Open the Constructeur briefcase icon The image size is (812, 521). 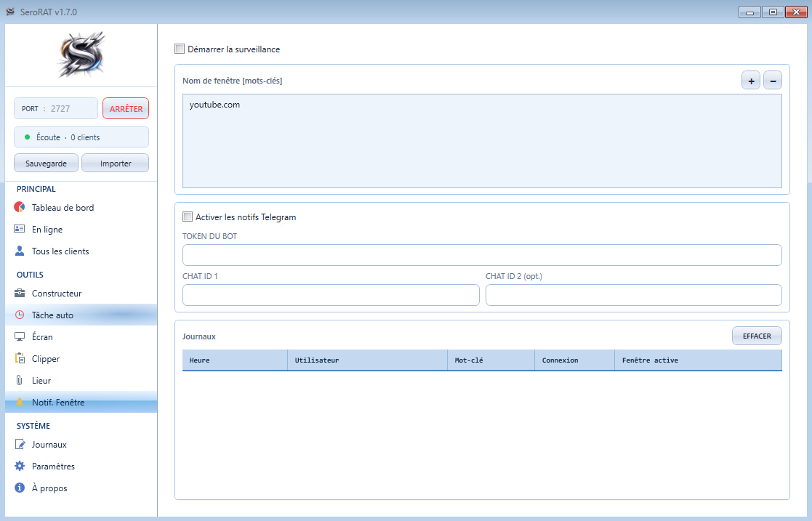[x=20, y=293]
